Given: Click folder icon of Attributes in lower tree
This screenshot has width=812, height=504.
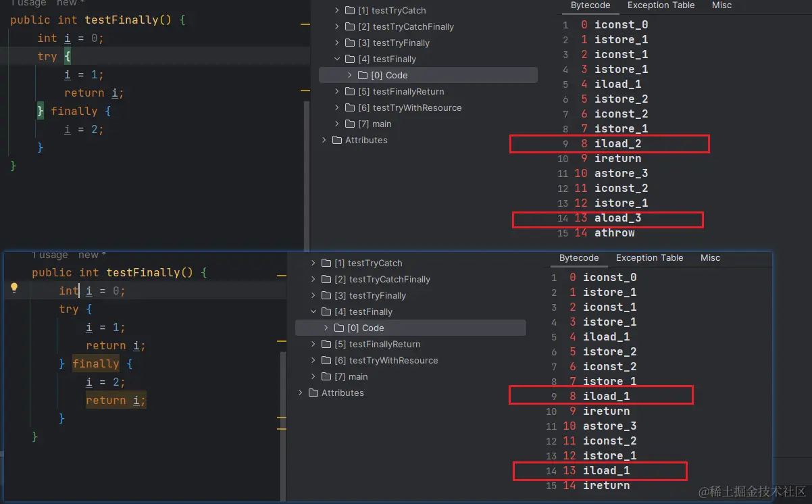Looking at the screenshot, I should pos(313,393).
